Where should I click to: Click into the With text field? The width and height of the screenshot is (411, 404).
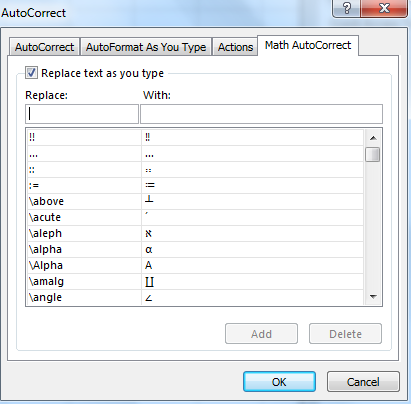[261, 114]
